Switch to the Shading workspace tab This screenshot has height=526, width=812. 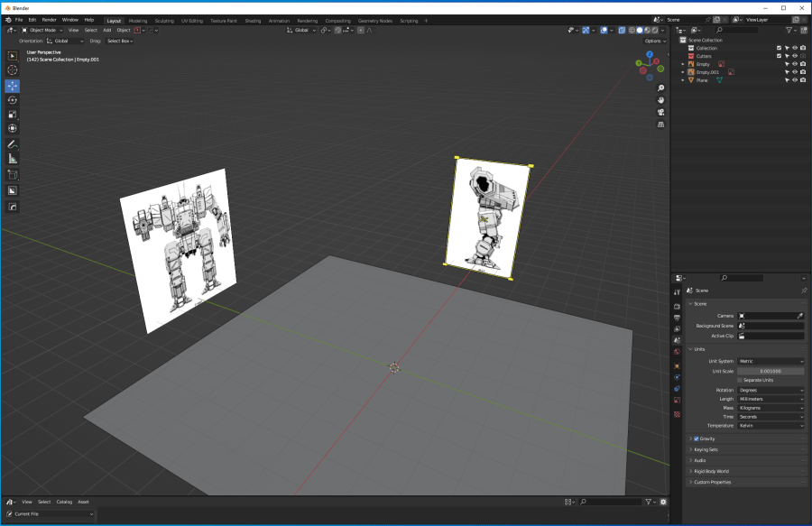253,21
